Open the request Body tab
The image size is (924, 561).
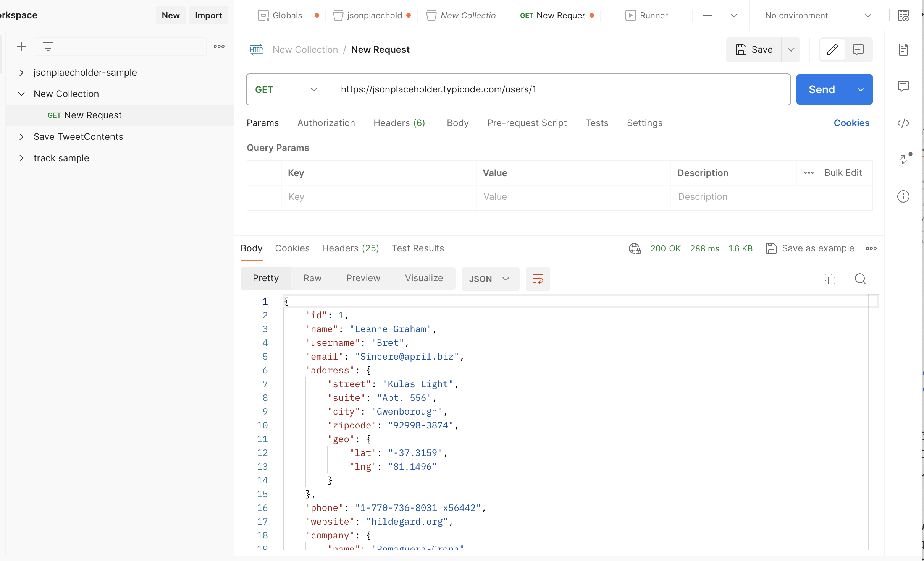(x=457, y=123)
